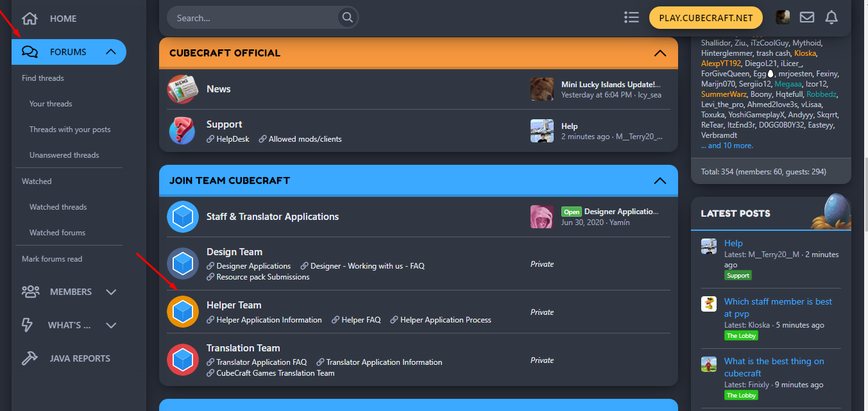Click avatar next to Help in Latest Posts
Image resolution: width=868 pixels, height=411 pixels.
click(x=709, y=247)
